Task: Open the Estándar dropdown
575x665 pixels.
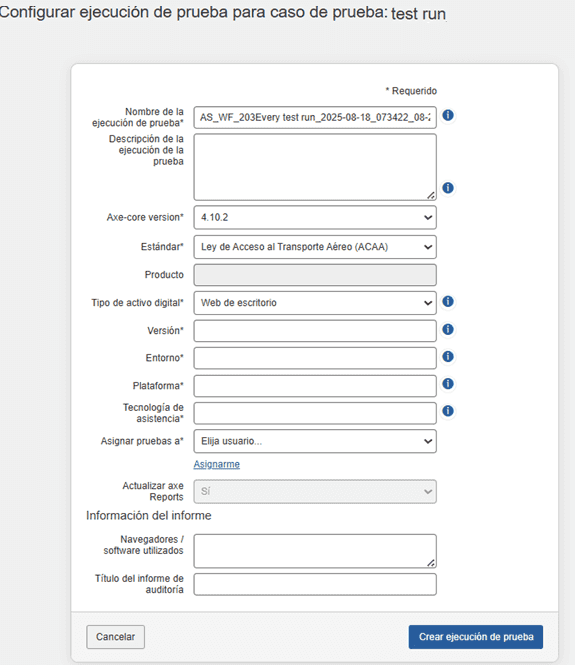Action: pyautogui.click(x=315, y=247)
